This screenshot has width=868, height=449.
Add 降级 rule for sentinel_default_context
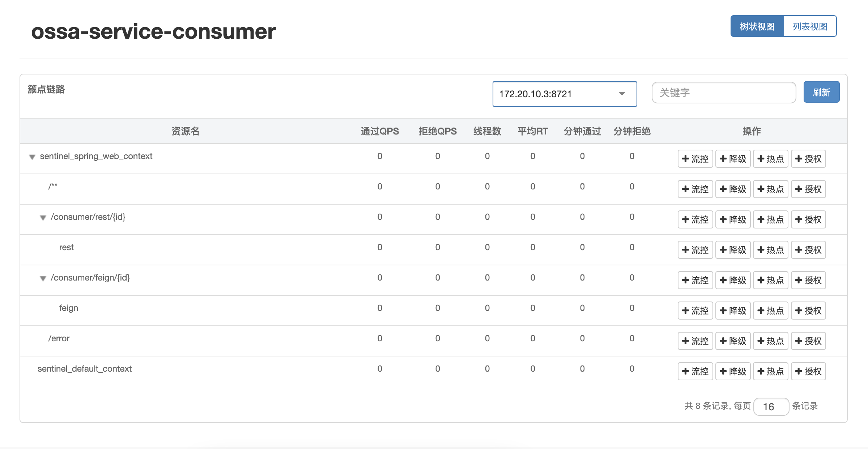click(733, 371)
